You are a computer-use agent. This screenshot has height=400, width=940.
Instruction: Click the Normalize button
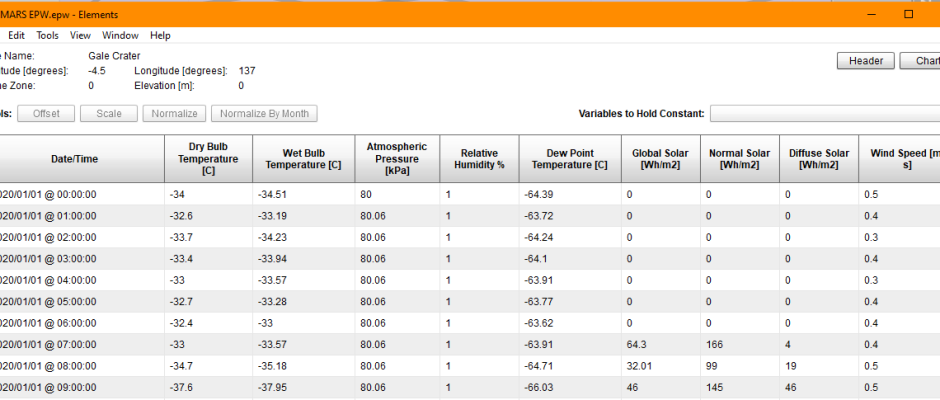point(175,114)
